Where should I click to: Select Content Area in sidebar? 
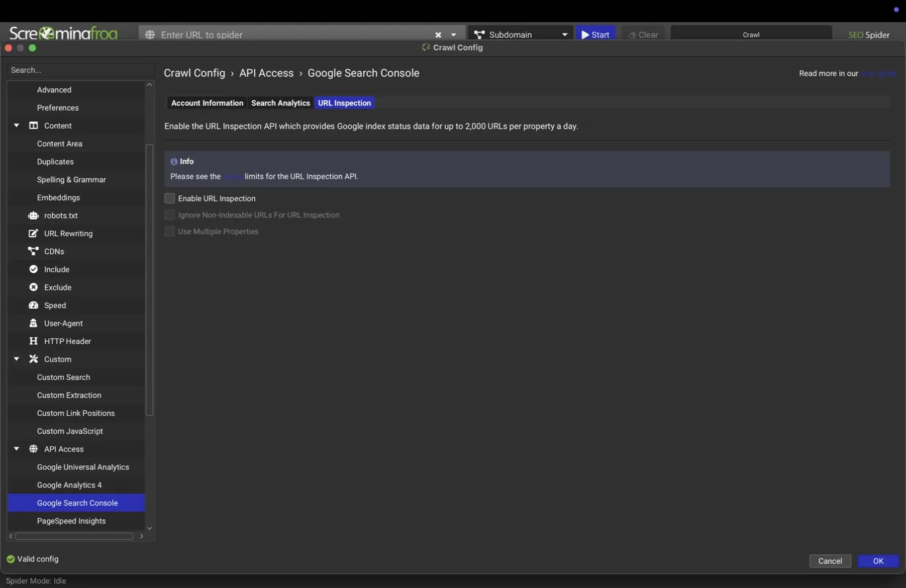point(59,143)
